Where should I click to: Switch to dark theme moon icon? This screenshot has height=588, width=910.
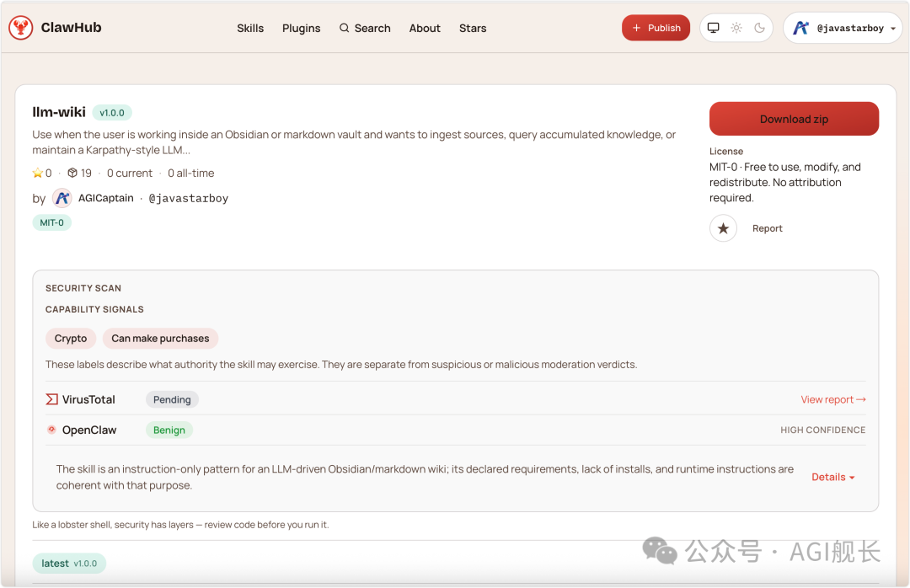click(759, 28)
